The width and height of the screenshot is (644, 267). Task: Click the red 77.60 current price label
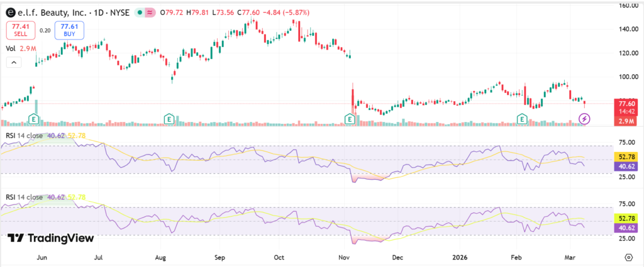tap(628, 103)
